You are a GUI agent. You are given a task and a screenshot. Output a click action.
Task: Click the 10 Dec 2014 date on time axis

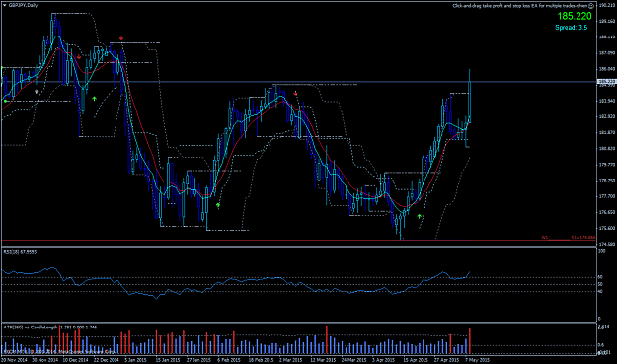tap(76, 360)
